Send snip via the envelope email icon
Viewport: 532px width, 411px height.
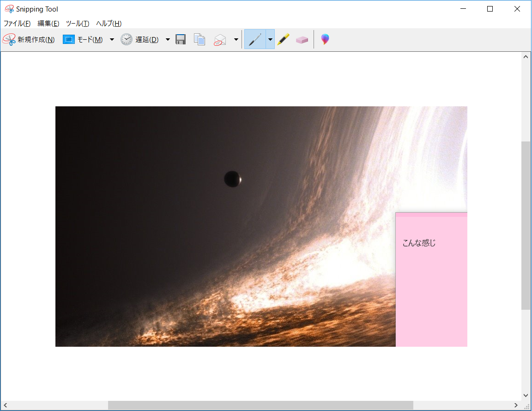pos(220,40)
